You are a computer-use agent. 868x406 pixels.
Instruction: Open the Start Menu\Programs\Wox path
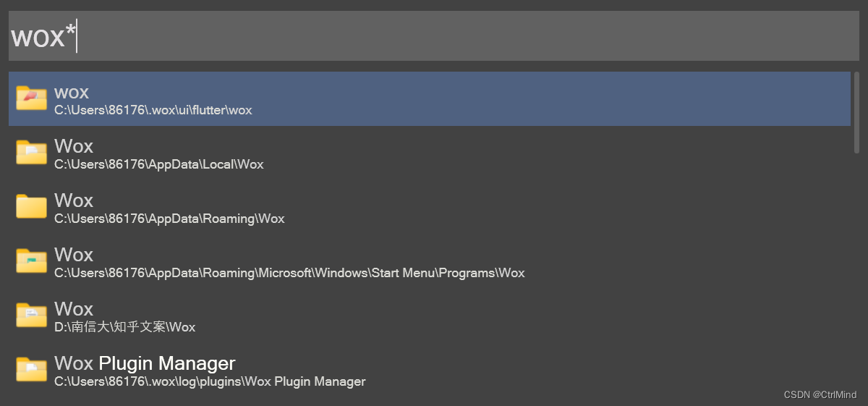[x=289, y=274]
